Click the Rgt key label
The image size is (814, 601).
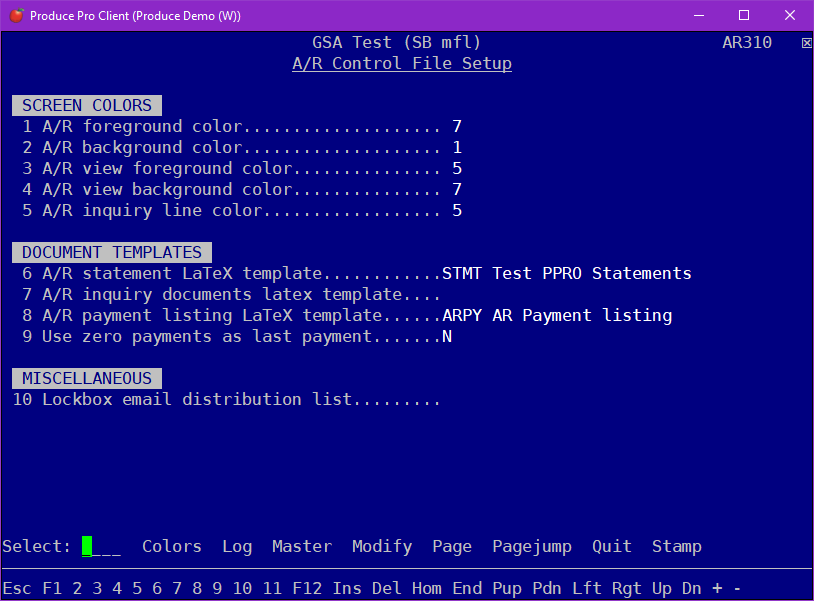click(x=627, y=589)
